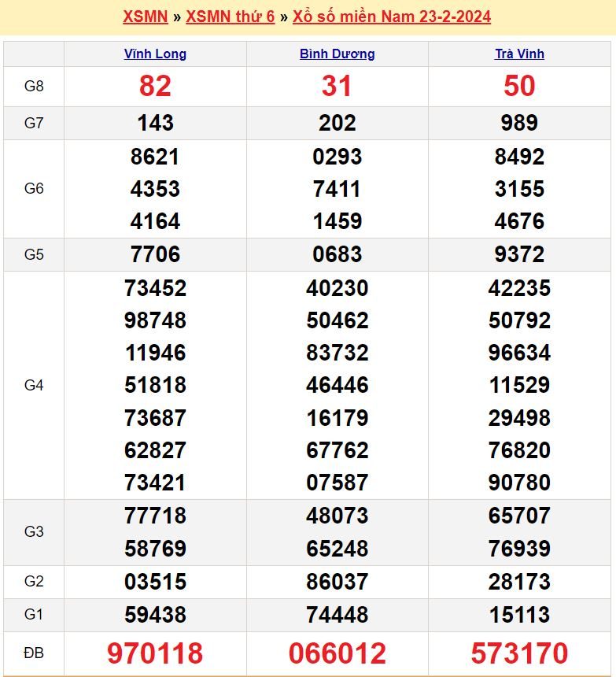Click G4 number 73421
616x677 pixels.
pos(155,483)
